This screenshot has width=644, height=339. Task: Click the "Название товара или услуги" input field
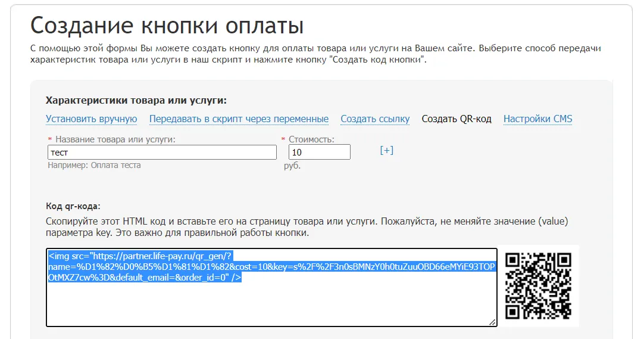pos(162,152)
